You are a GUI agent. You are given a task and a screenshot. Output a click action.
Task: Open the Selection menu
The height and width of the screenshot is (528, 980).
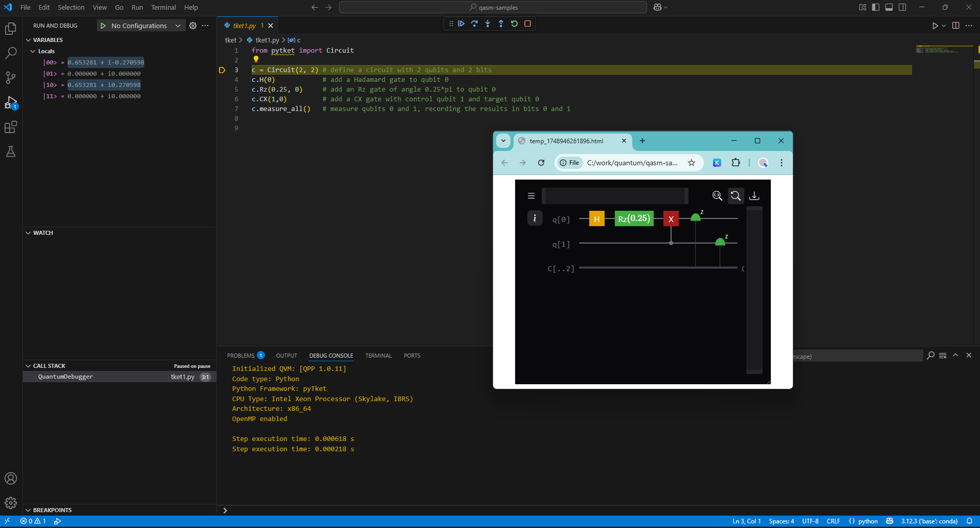click(71, 7)
